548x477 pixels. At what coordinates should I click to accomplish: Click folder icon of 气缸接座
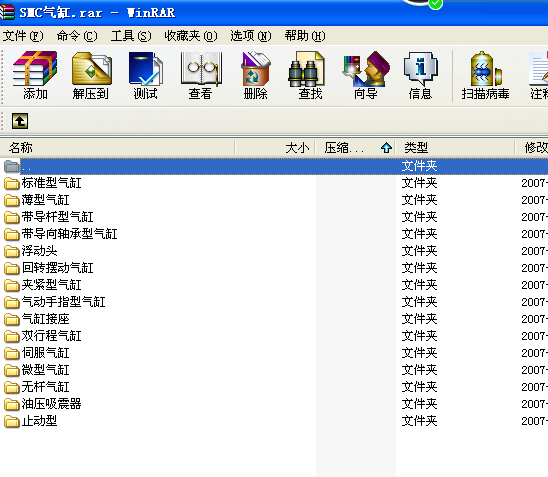[12, 319]
